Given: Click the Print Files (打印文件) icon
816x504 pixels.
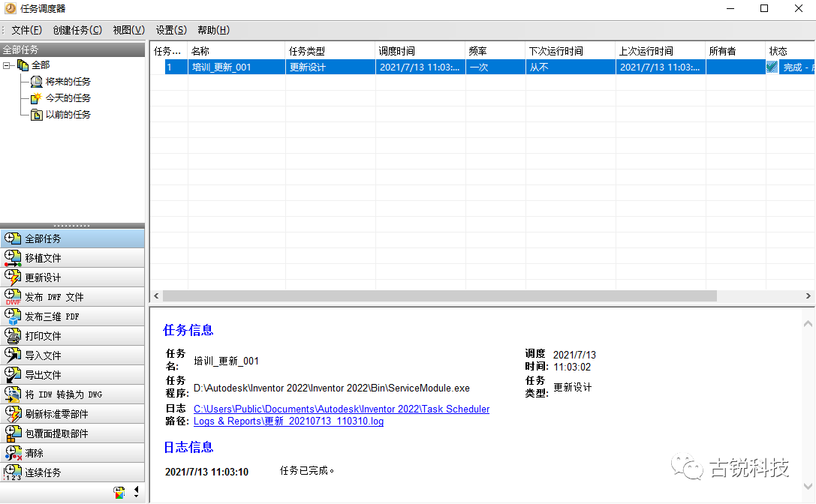Looking at the screenshot, I should click(13, 336).
